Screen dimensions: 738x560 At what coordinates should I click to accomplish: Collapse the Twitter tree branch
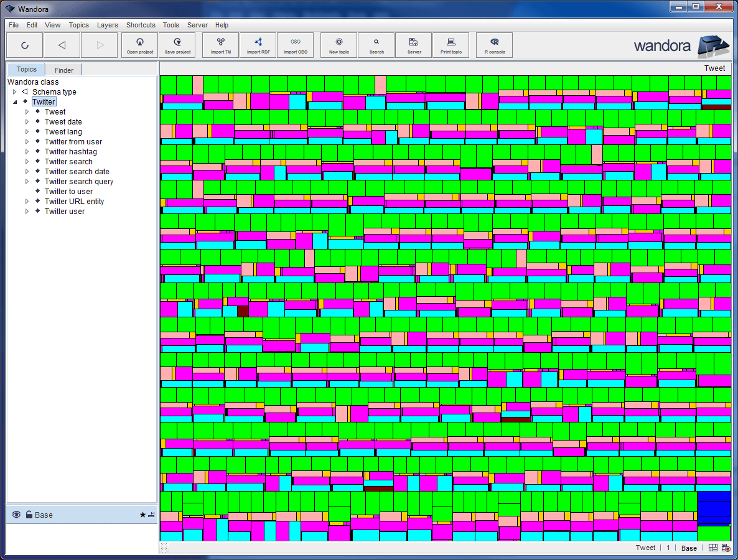click(14, 101)
